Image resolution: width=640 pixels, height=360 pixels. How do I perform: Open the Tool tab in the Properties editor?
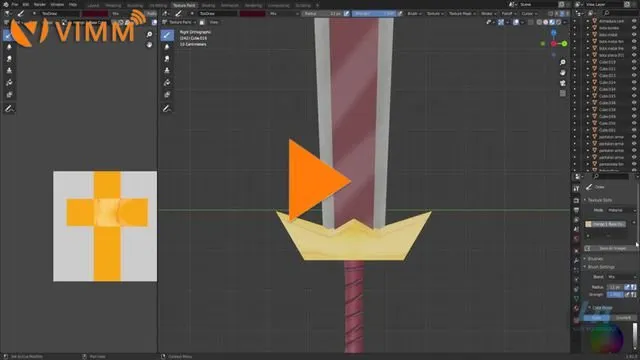pyautogui.click(x=576, y=189)
